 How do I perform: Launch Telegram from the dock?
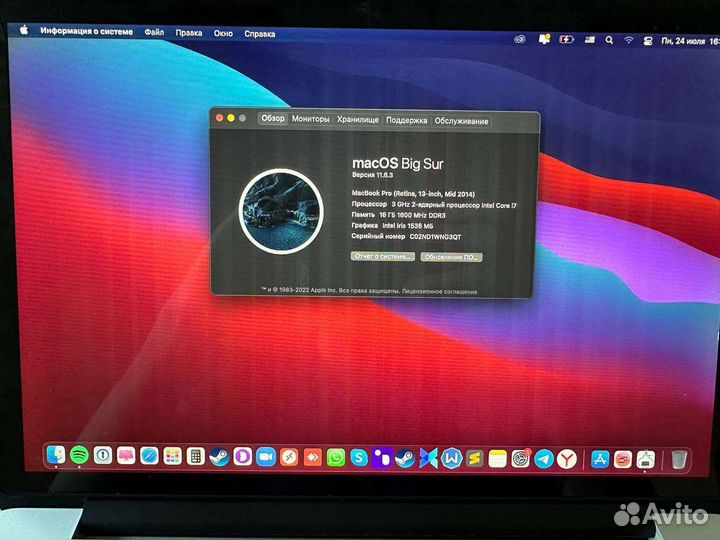544,459
